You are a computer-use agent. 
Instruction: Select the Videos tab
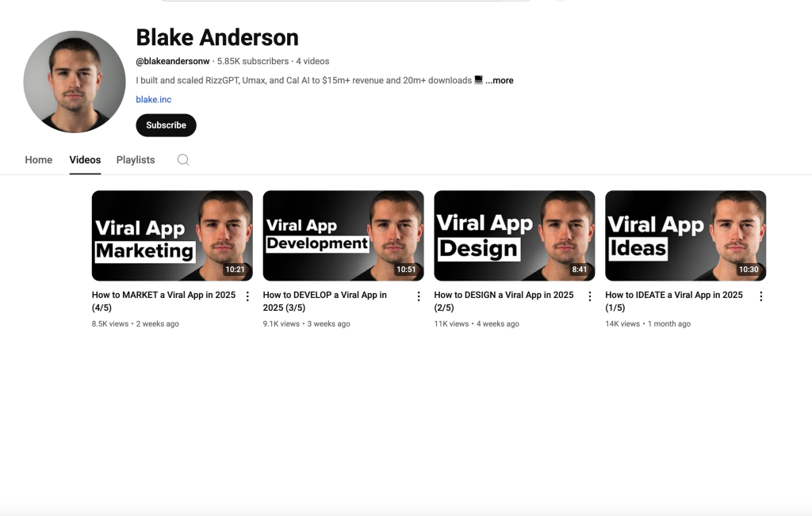tap(85, 160)
